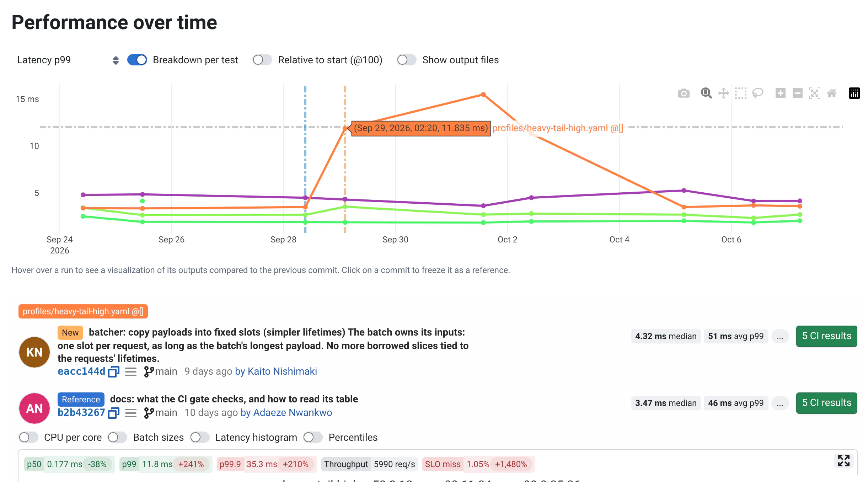Turn on Batch sizes view
Screen dimensions: 868x482
(x=118, y=437)
